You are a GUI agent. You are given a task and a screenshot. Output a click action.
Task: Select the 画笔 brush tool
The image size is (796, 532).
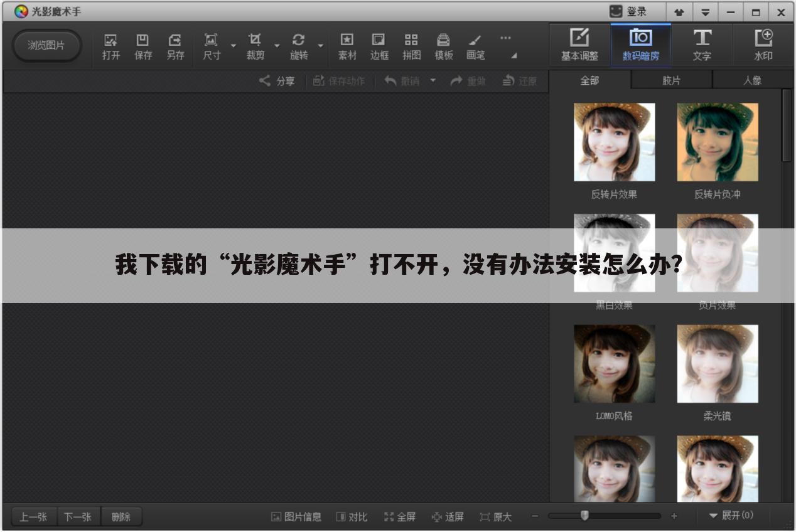[475, 46]
